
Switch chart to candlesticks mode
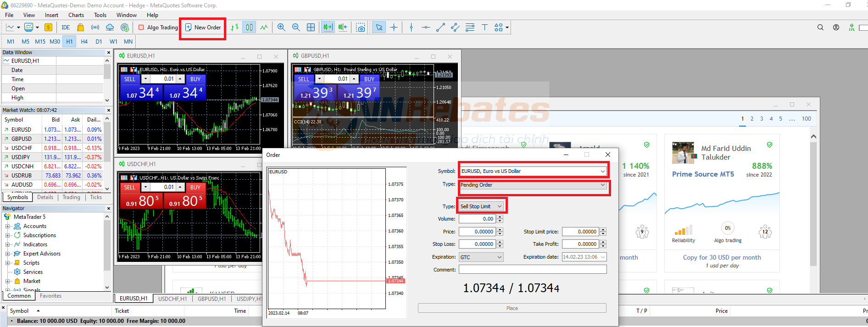[x=249, y=28]
